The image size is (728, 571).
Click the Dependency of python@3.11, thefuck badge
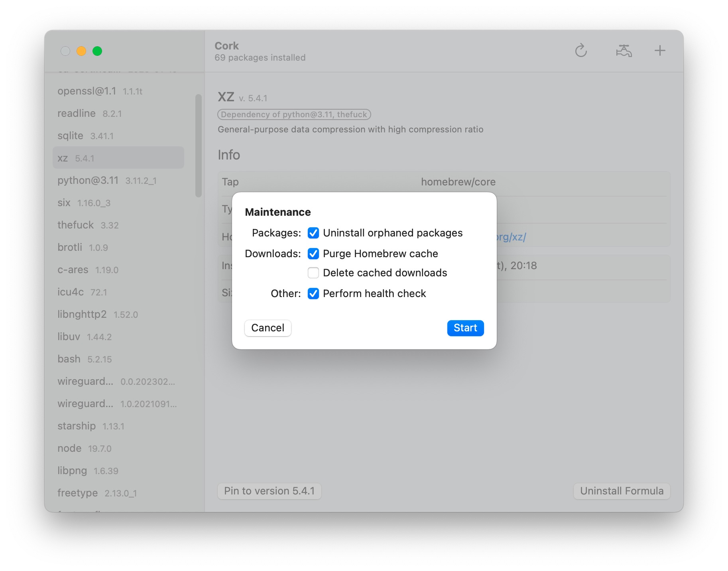[294, 114]
